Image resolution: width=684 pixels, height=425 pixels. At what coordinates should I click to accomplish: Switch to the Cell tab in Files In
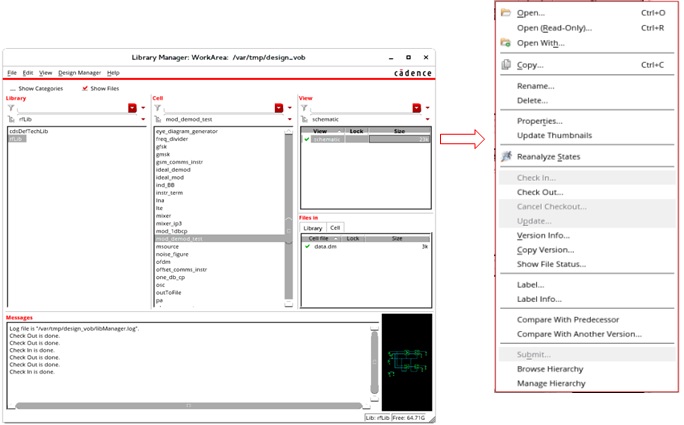335,228
